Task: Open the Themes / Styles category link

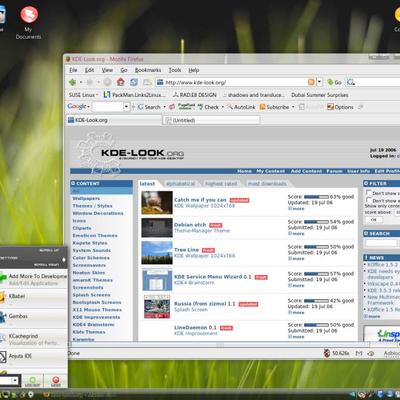Action: (92, 206)
